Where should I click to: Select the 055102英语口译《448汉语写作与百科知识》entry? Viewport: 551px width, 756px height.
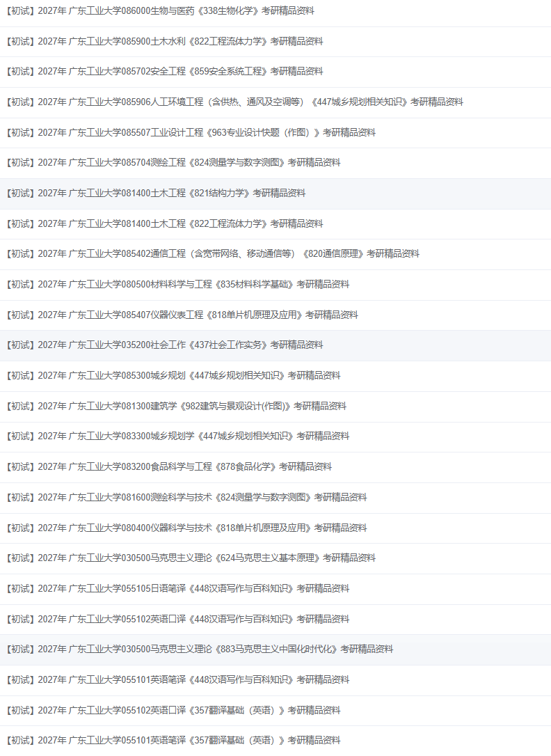[177, 619]
